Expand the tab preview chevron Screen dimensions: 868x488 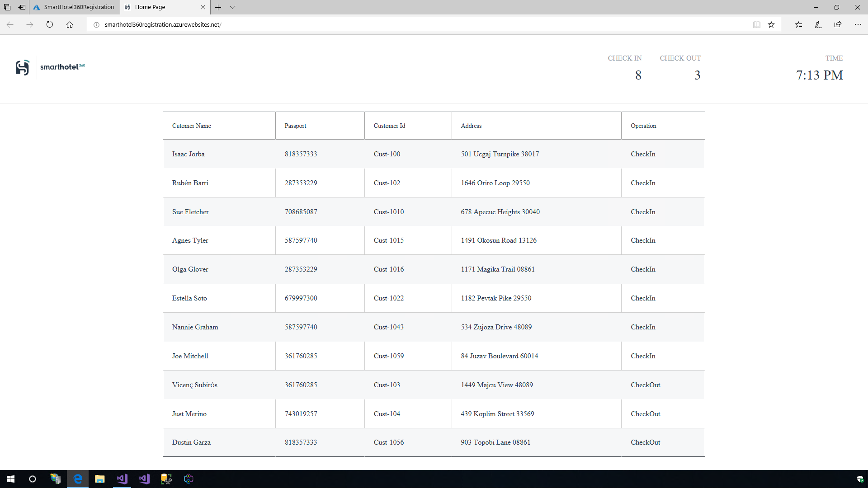tap(232, 7)
